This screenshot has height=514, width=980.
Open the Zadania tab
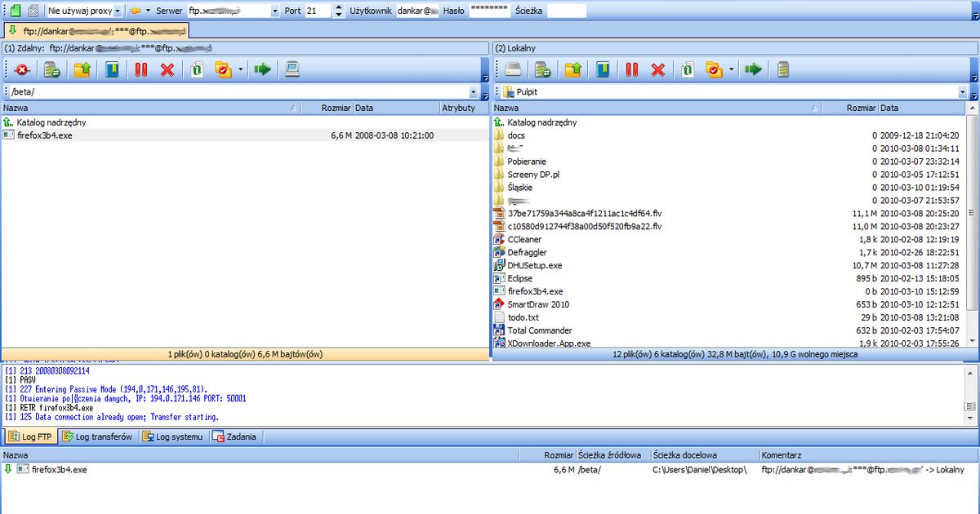tap(235, 436)
